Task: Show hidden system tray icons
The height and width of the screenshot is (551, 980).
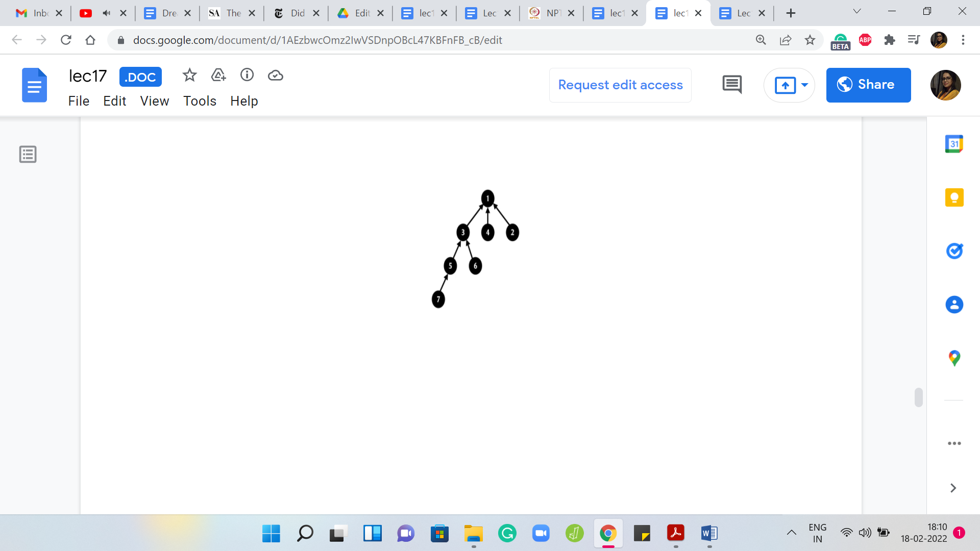Action: click(791, 533)
